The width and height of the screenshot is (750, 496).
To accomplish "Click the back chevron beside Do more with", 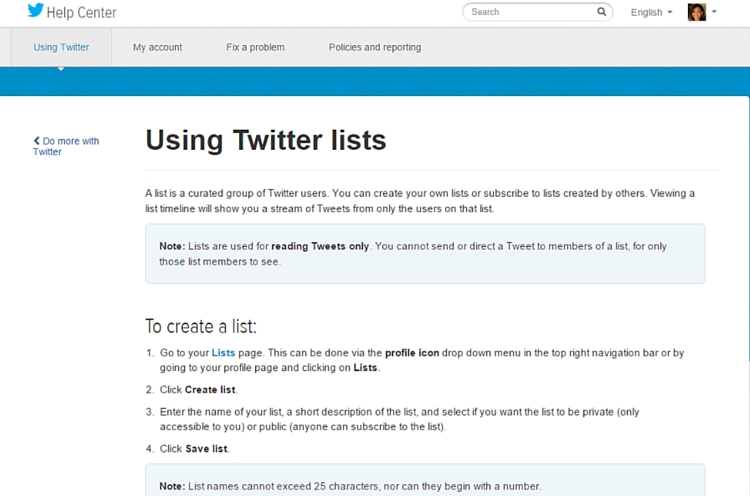I will (36, 141).
